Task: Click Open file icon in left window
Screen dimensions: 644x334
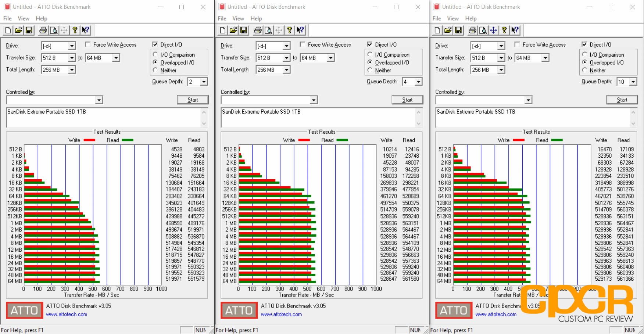Action: (x=18, y=30)
